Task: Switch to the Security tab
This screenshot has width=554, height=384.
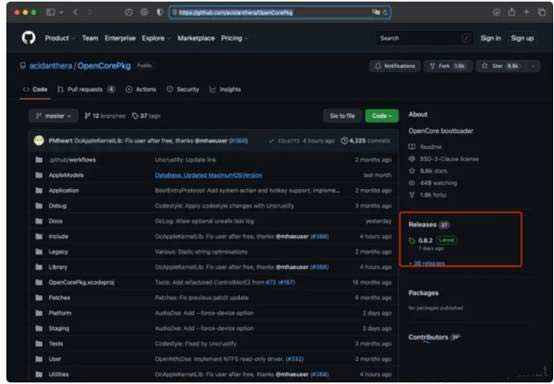Action: [x=183, y=90]
